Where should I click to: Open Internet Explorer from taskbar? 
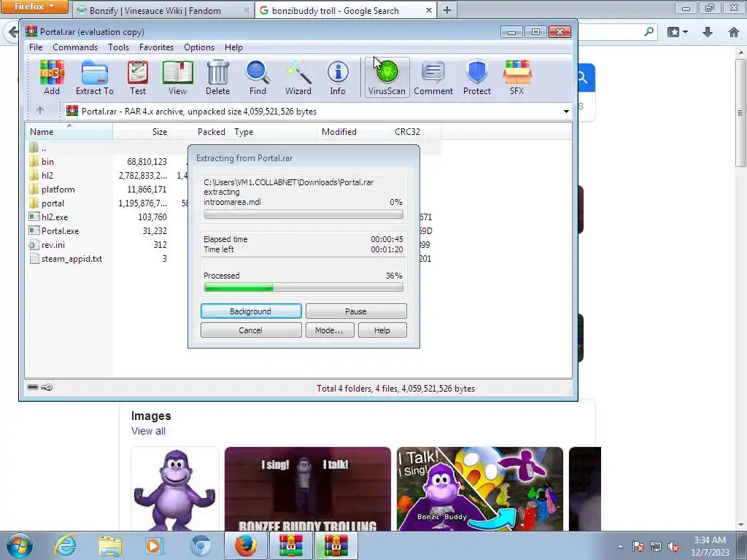[64, 545]
